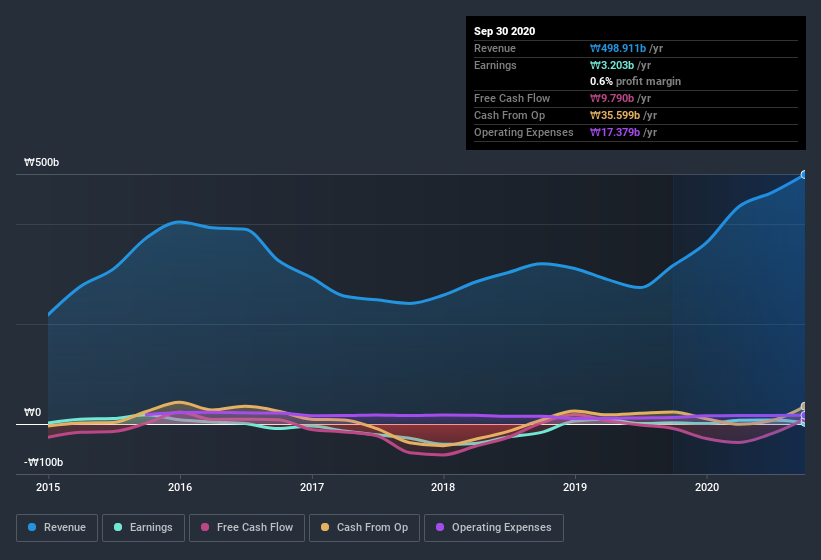Click the orange Cash From Op dot
The image size is (821, 560).
coord(325,527)
